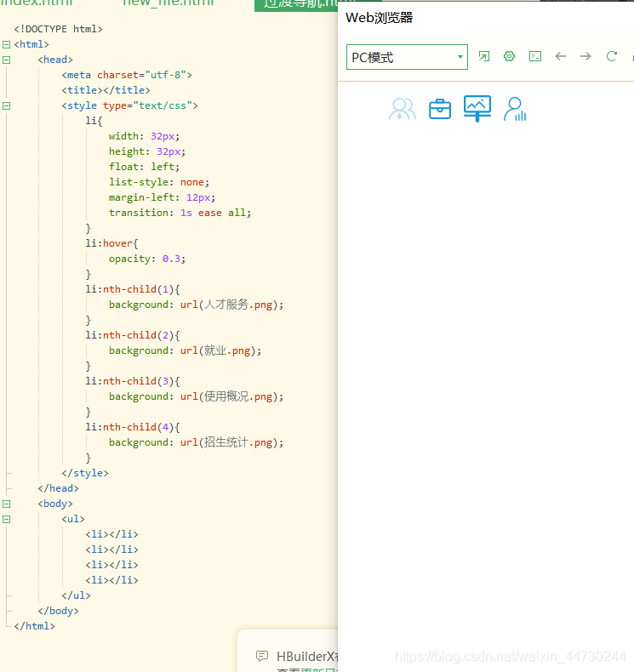Screen dimensions: 634x672
Task: Open the PC模式 device mode dropdown
Action: click(407, 57)
